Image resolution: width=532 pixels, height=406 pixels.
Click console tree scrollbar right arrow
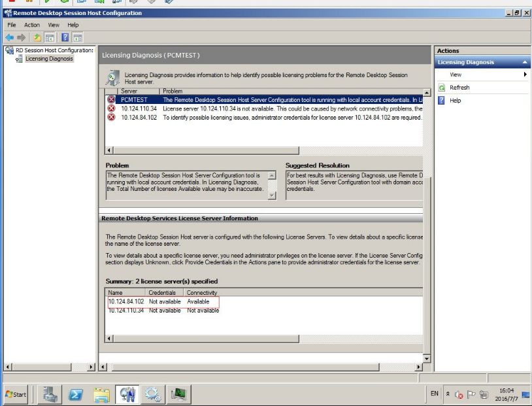pyautogui.click(x=91, y=367)
